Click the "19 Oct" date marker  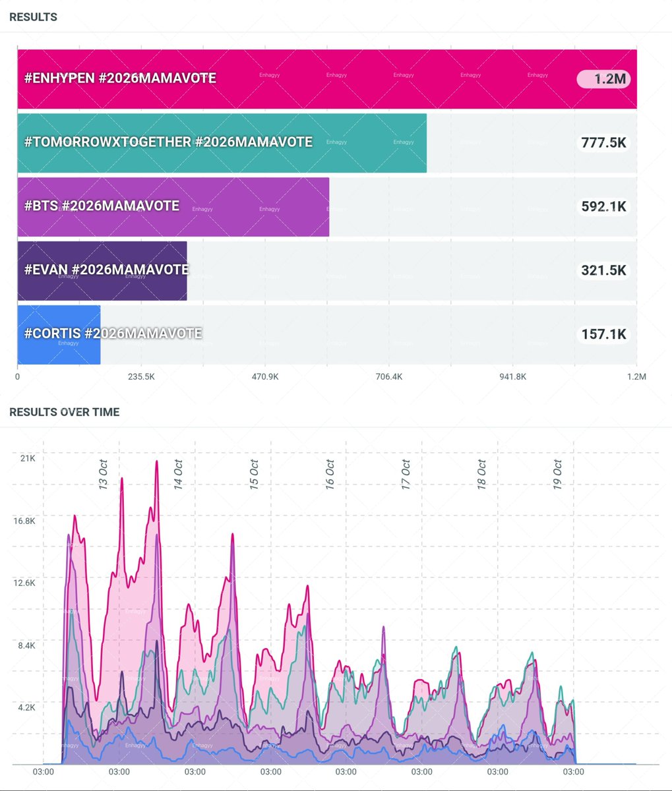(x=557, y=474)
